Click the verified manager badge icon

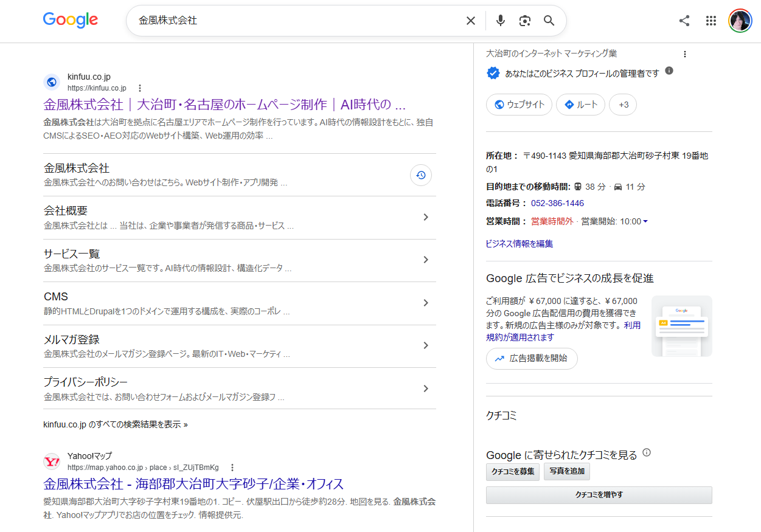[493, 73]
